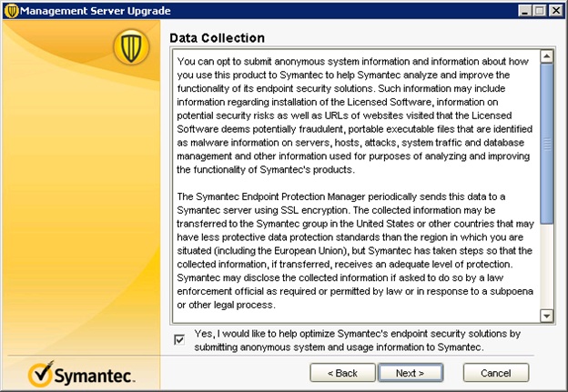Click the scroll up arrow of the text box

546,56
